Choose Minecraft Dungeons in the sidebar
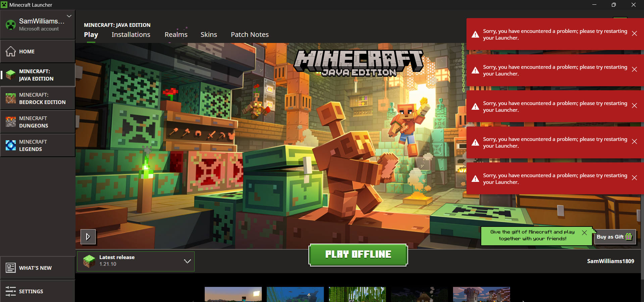Image resolution: width=644 pixels, height=302 pixels. 38,122
